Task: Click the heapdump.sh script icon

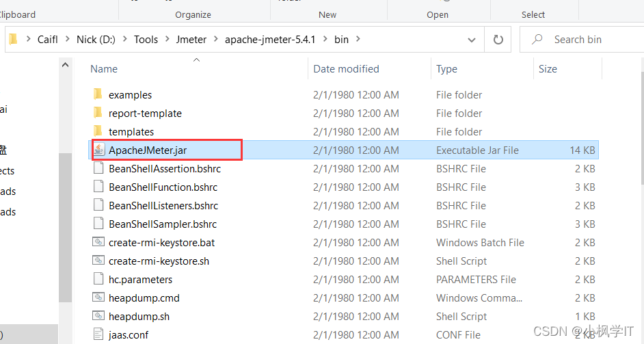Action: click(x=98, y=316)
